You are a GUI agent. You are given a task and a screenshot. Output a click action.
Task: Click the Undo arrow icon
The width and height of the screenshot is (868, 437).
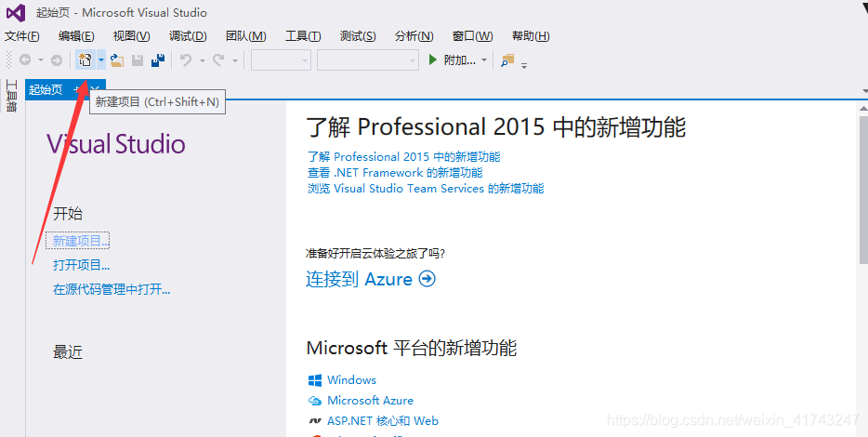point(186,60)
